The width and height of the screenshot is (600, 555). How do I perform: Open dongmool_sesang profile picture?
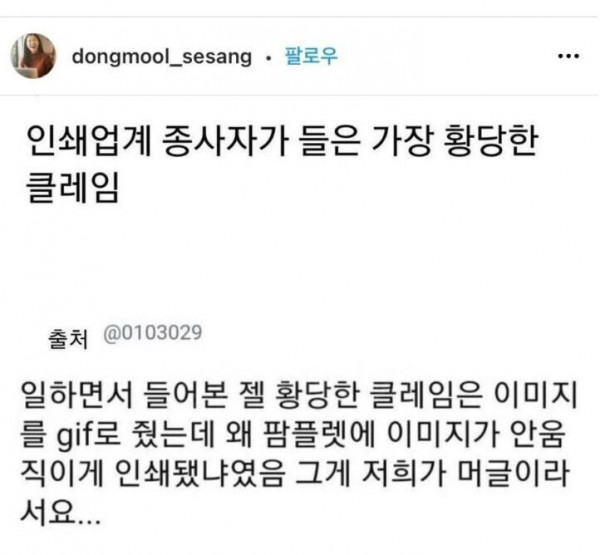[x=33, y=56]
